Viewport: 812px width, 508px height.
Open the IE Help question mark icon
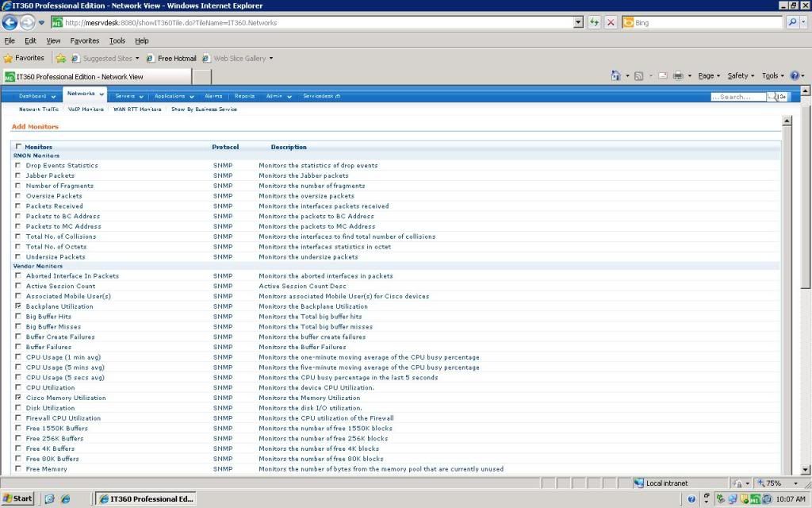(x=795, y=75)
